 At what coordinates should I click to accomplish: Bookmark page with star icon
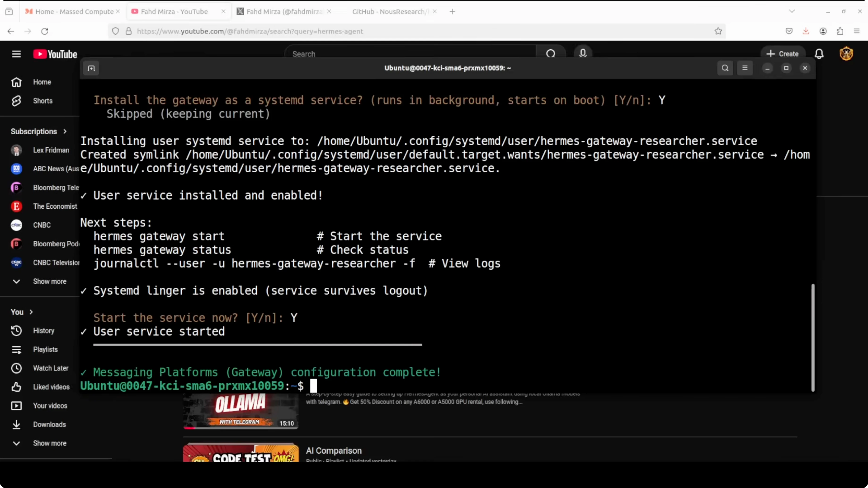pyautogui.click(x=718, y=31)
